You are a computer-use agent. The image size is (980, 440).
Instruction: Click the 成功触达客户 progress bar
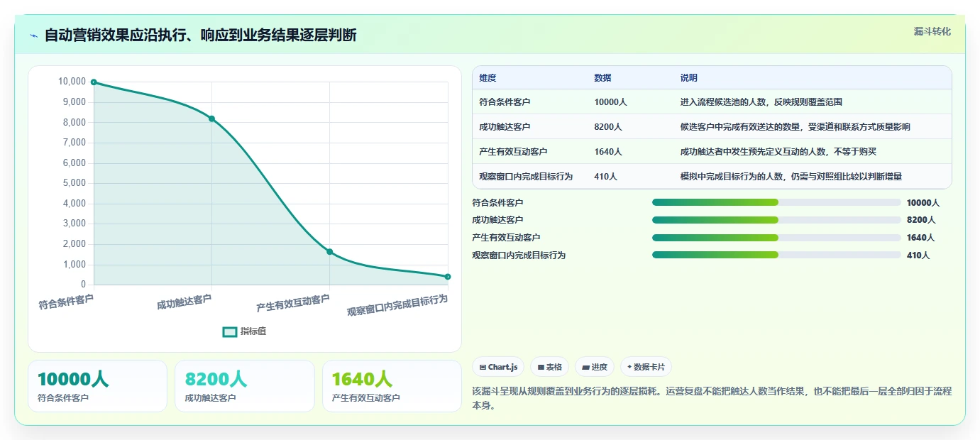776,220
